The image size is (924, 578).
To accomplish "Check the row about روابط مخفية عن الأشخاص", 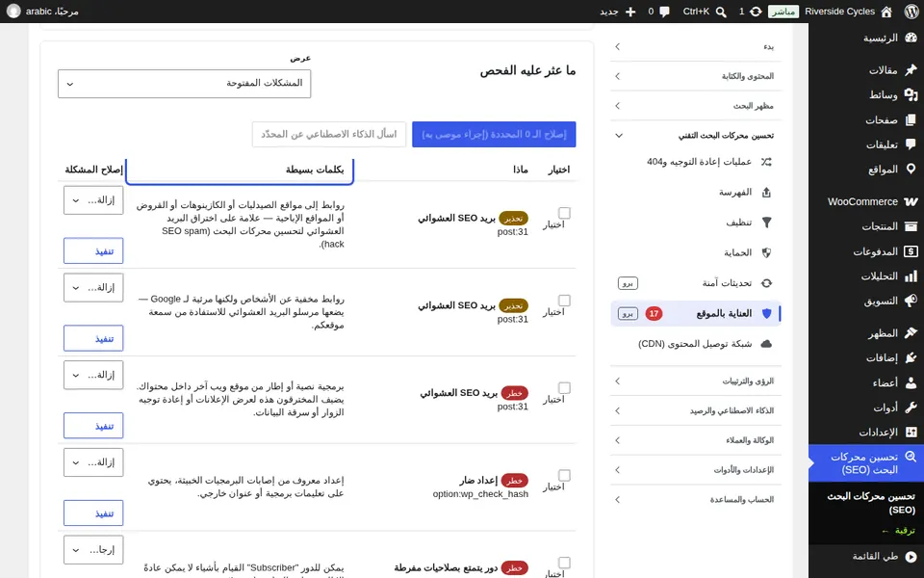I will [565, 301].
